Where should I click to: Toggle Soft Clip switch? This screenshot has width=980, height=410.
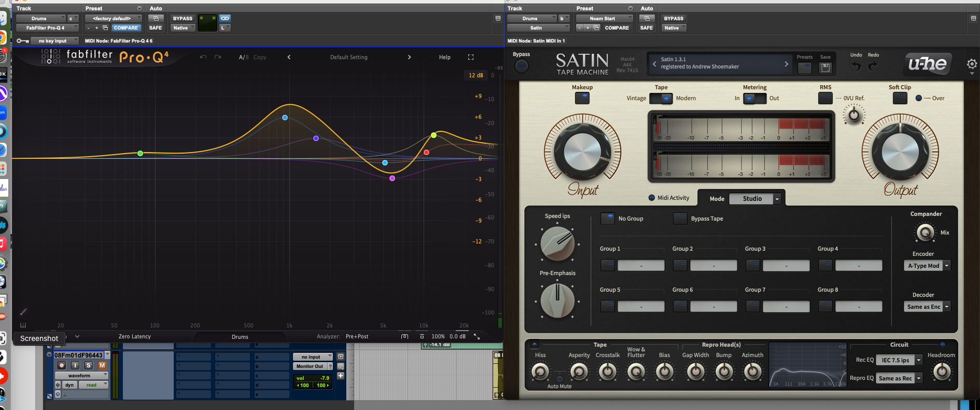click(x=900, y=98)
